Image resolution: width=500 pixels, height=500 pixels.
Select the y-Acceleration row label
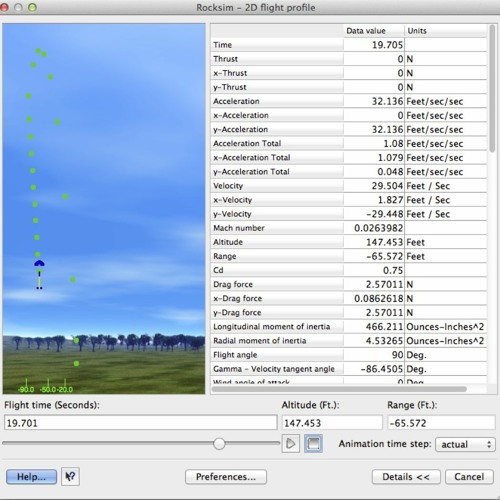[x=241, y=129]
